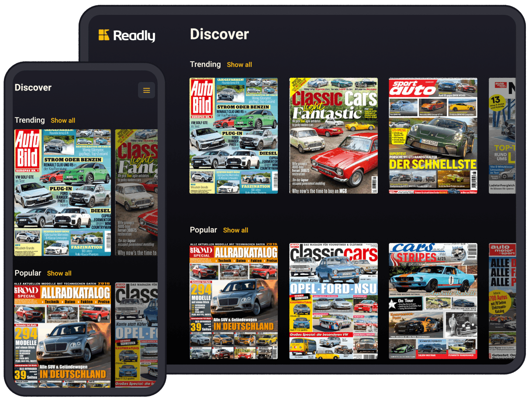Open the Allradkatalog cover on the phone

click(62, 334)
